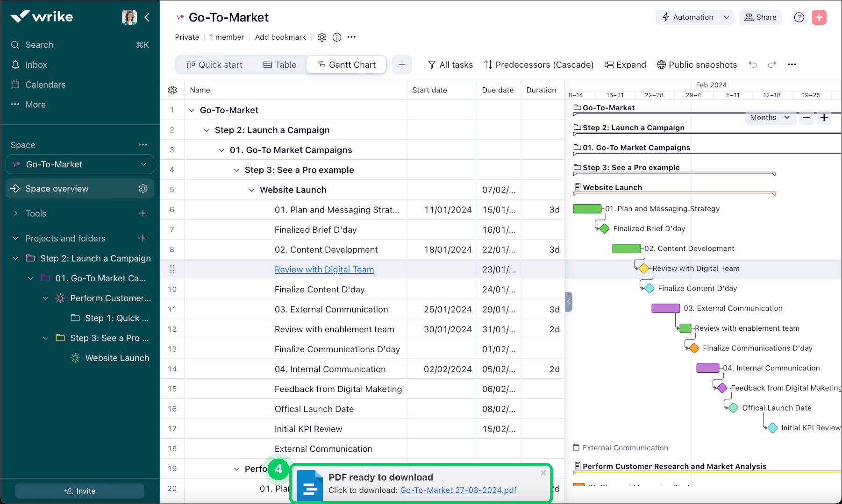Open the Inbox
Image resolution: width=842 pixels, height=504 pixels.
click(x=36, y=64)
